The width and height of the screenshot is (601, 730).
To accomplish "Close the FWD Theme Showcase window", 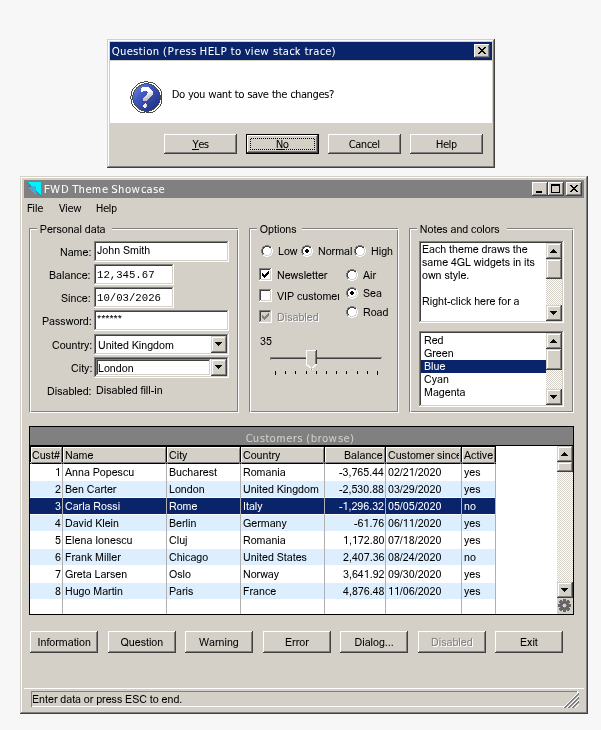I will point(574,189).
